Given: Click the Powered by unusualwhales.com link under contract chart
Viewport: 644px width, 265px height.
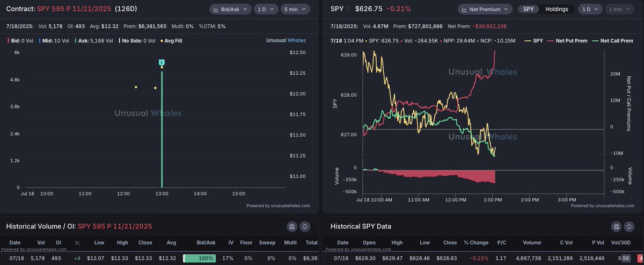Looking at the screenshot, I should [x=278, y=205].
